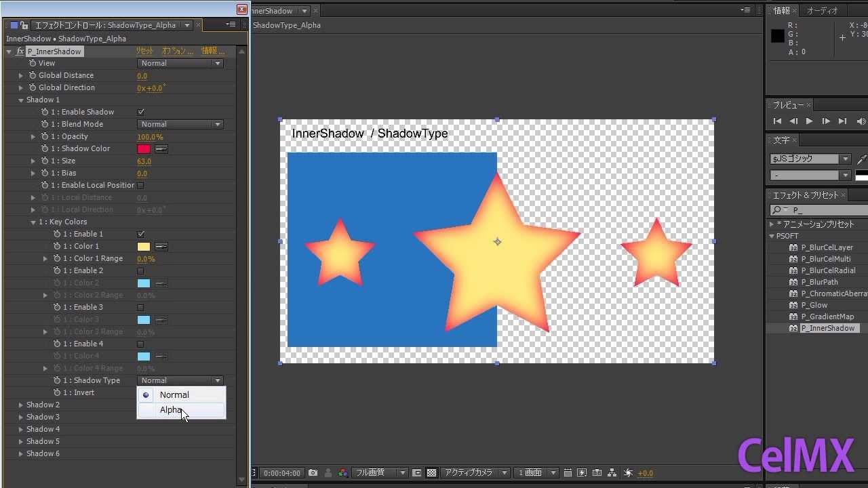Select the エフェクト＆プリセット panel tab
Image resolution: width=868 pixels, height=488 pixels.
806,195
